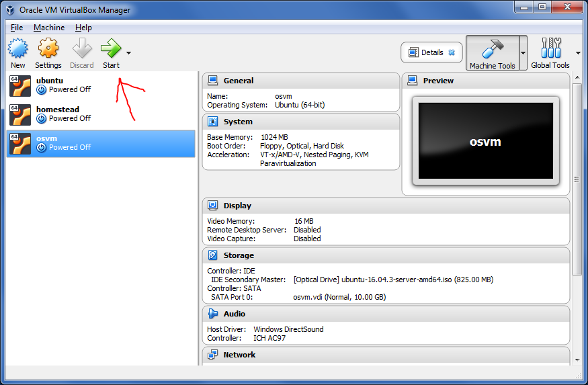Click the Details button
Viewport: 588px width, 385px height.
point(431,52)
